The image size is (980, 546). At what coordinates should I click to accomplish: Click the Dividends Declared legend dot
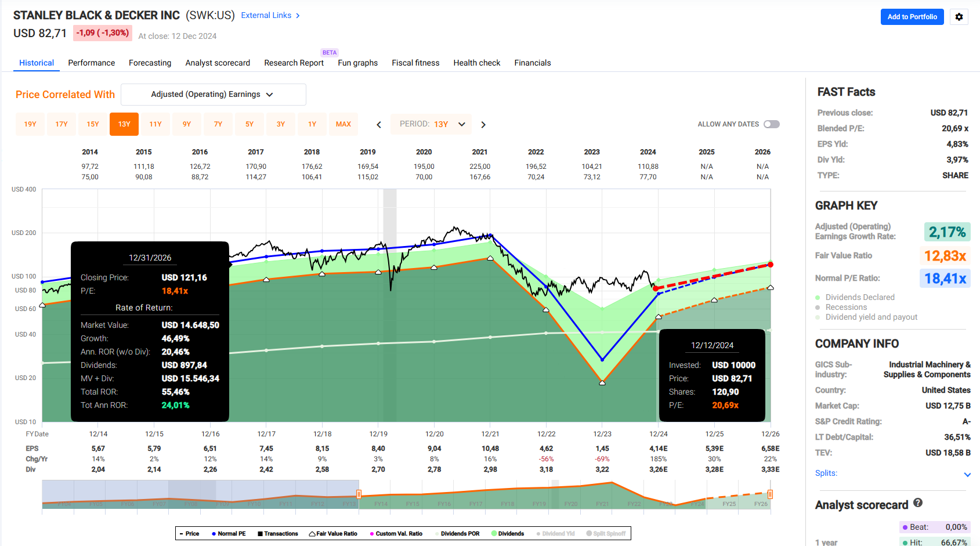point(818,298)
